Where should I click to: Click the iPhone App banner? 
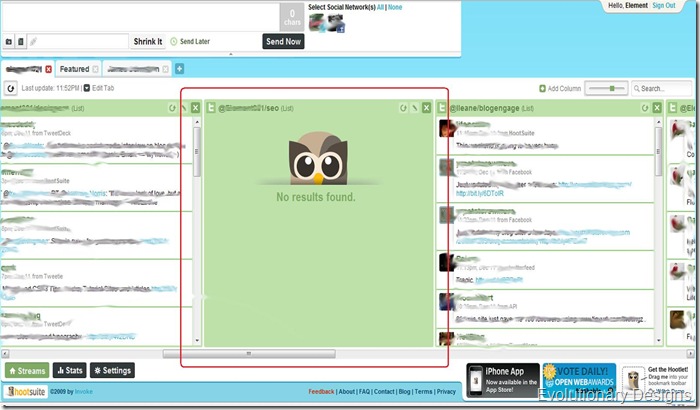tap(503, 380)
